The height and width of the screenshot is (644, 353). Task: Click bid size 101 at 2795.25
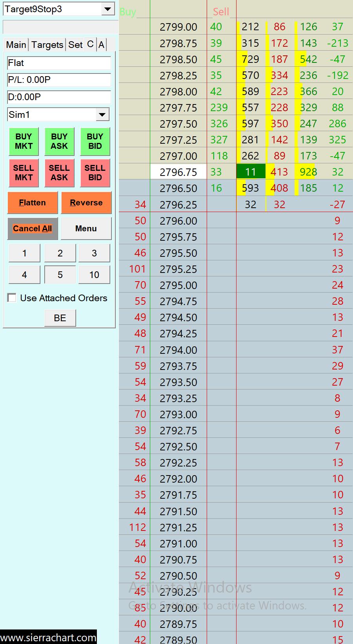pyautogui.click(x=137, y=269)
